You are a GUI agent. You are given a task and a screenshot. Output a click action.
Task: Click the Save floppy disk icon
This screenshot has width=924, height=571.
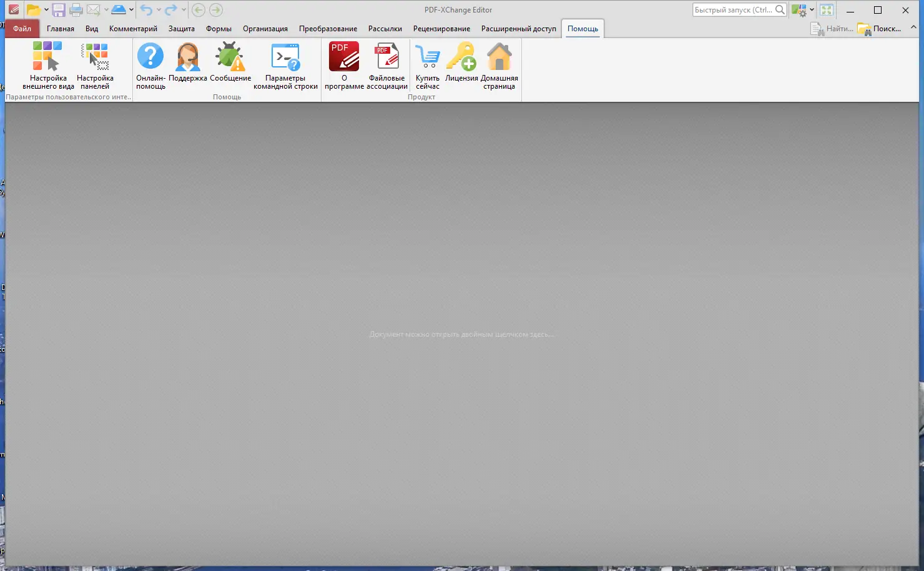(x=59, y=10)
